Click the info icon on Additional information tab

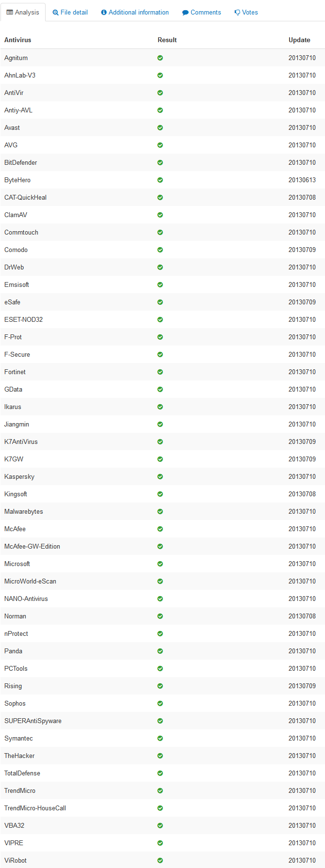(x=104, y=13)
